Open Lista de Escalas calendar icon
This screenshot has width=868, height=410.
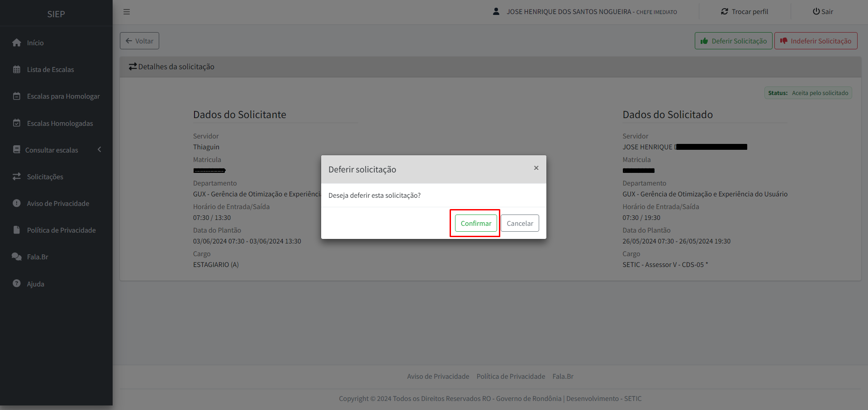tap(17, 69)
